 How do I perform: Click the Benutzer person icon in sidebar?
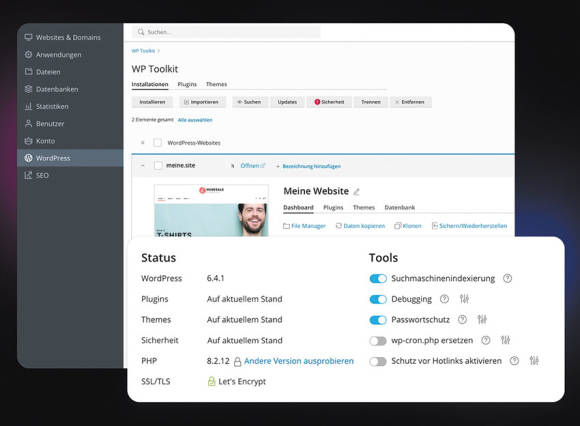click(x=28, y=124)
